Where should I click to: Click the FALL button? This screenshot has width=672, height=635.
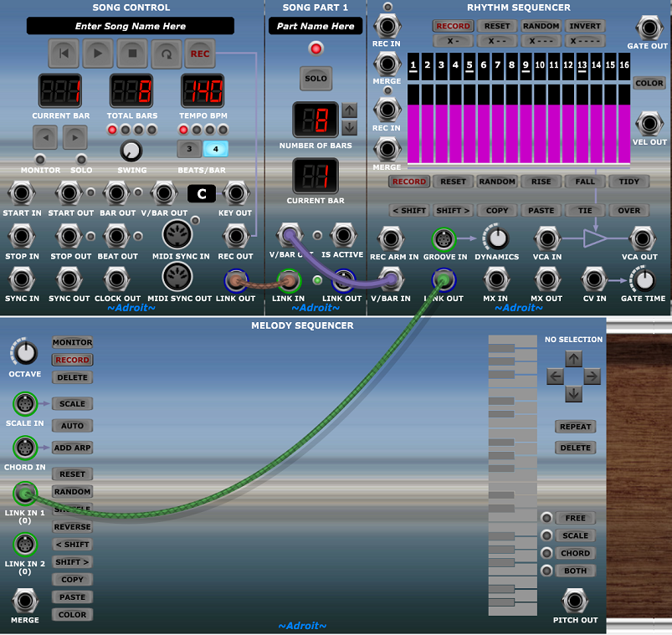585,182
